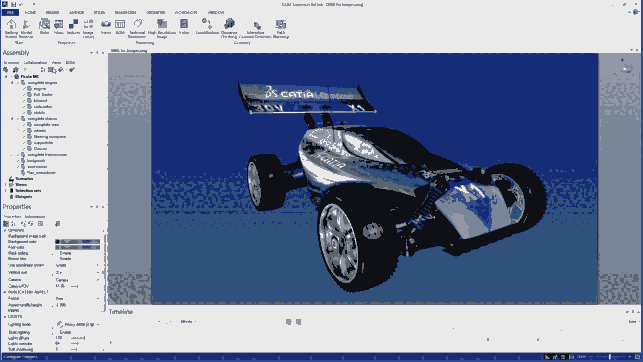
Task: Click the Scenarios node icon
Action: click(x=11, y=179)
